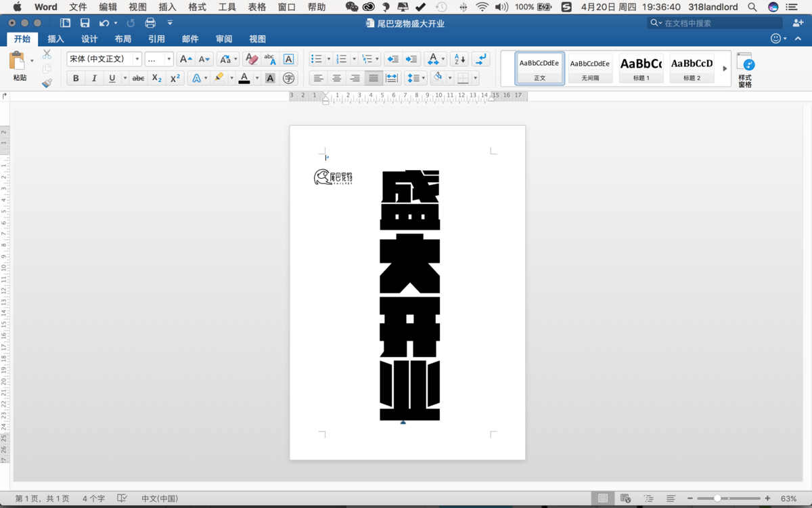The image size is (812, 508).
Task: Apply the 标题 2 style
Action: click(692, 68)
